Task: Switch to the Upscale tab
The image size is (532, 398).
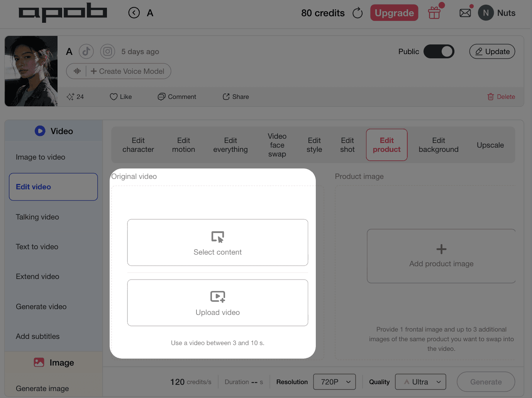Action: click(x=490, y=145)
